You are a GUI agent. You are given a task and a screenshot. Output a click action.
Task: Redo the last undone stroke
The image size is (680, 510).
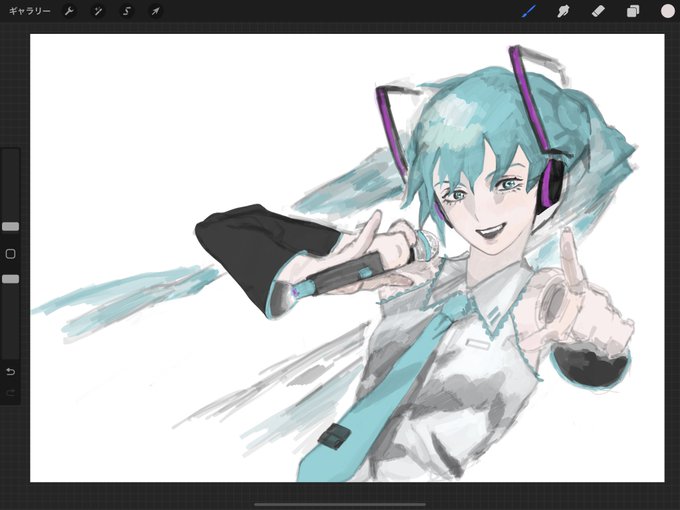(11, 393)
